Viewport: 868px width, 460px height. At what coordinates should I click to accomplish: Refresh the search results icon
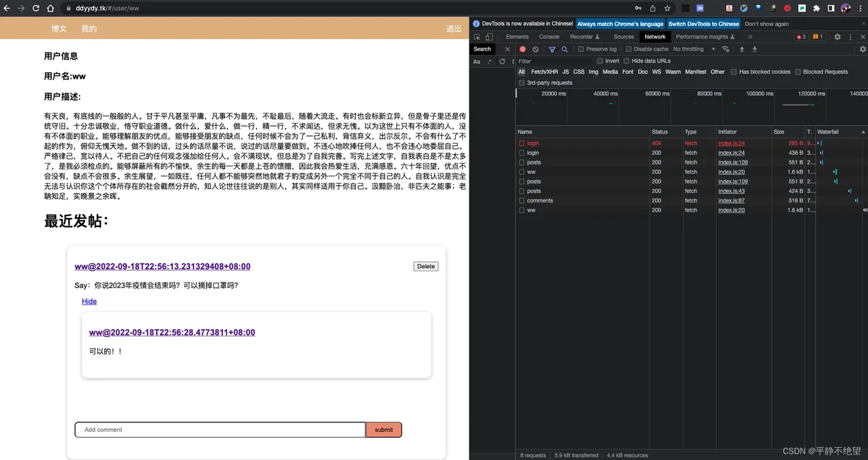coord(502,61)
